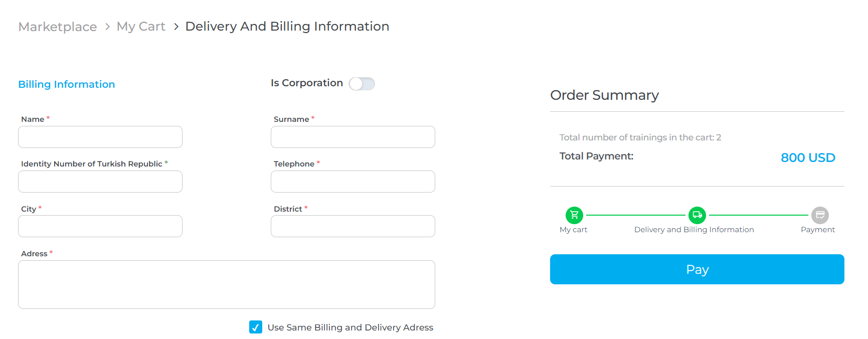Go to Marketplace breadcrumb link

[x=58, y=27]
